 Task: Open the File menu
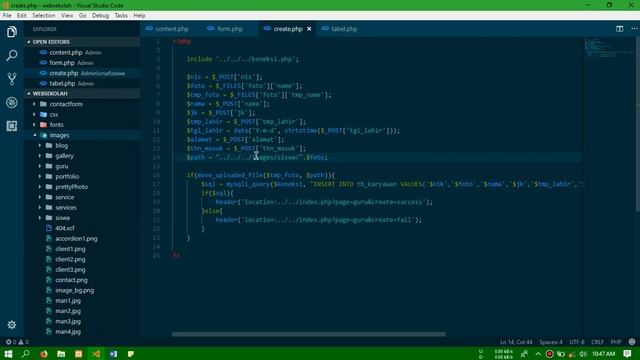(7, 16)
